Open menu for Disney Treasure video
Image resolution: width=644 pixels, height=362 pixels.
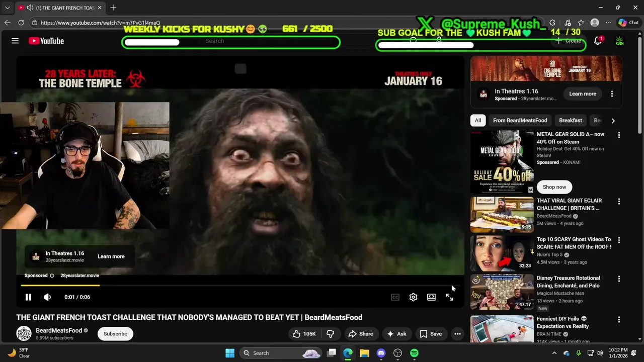(x=619, y=279)
